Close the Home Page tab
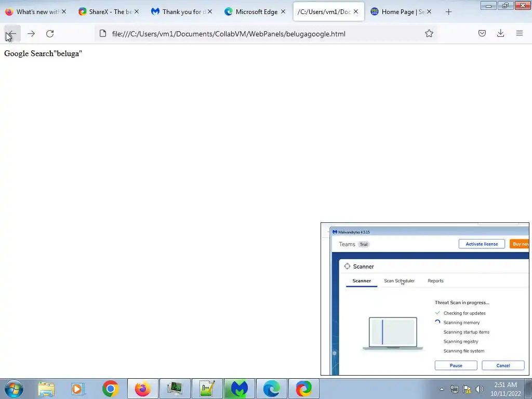This screenshot has width=532, height=399. pyautogui.click(x=429, y=11)
